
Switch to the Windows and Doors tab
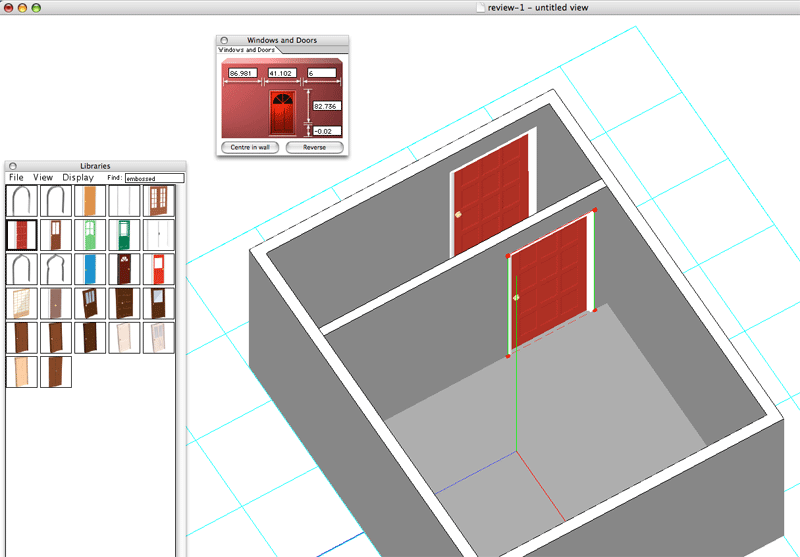[246, 49]
